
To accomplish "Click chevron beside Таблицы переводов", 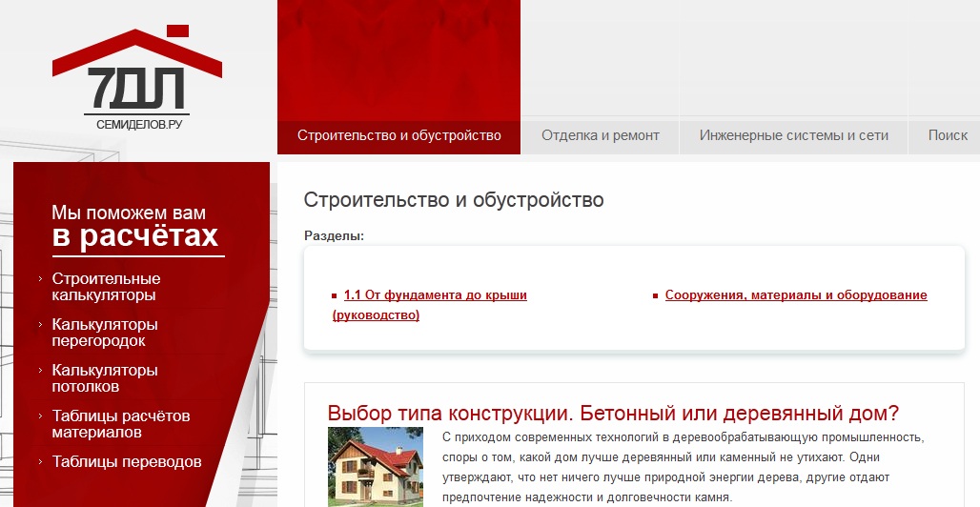I will (41, 462).
